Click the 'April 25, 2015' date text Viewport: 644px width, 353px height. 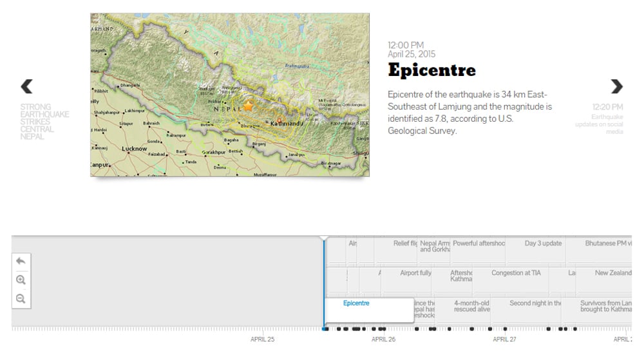pos(412,54)
